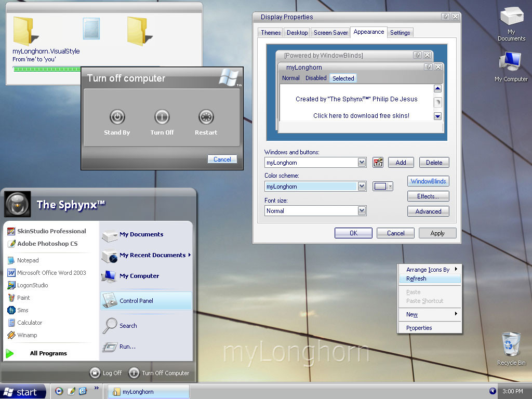Image resolution: width=532 pixels, height=399 pixels.
Task: Launch Winamp from the start menu
Action: [x=22, y=335]
